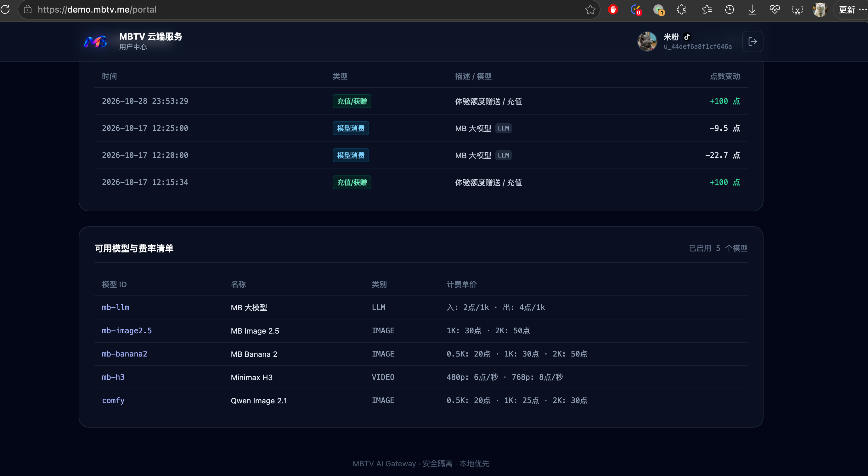
Task: Click the mb-banana2 model ID
Action: coord(124,354)
